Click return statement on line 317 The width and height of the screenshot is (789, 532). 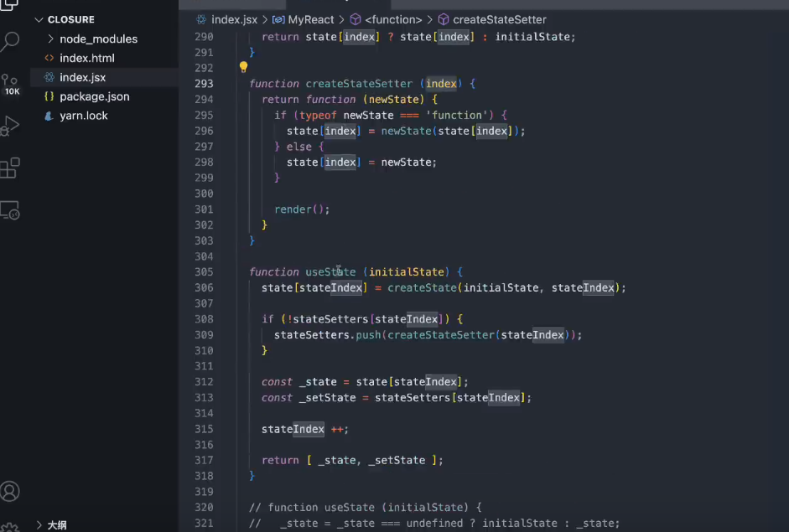click(352, 460)
